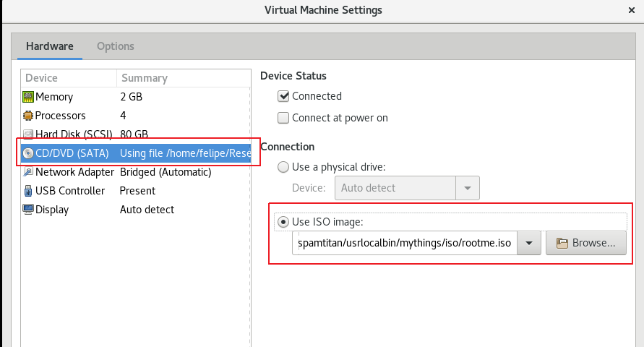
Task: Enable Connect at power on
Action: tap(284, 118)
